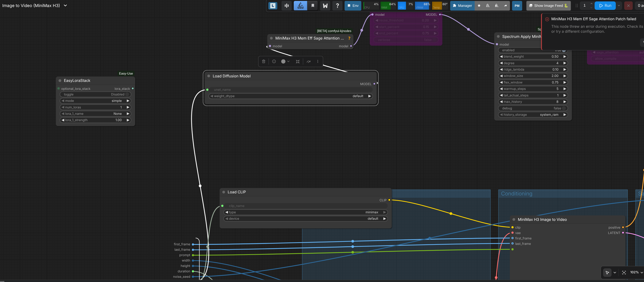The image size is (644, 282).
Task: Click the lora_stack output dot on EasyLoraStack
Action: pyautogui.click(x=133, y=88)
